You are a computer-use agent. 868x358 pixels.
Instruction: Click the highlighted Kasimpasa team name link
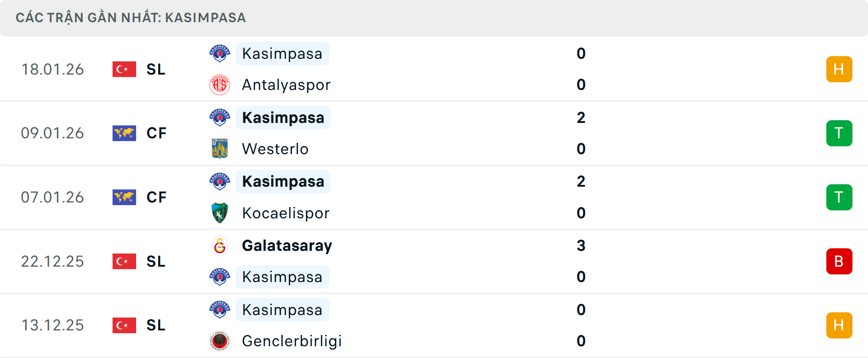(x=283, y=53)
